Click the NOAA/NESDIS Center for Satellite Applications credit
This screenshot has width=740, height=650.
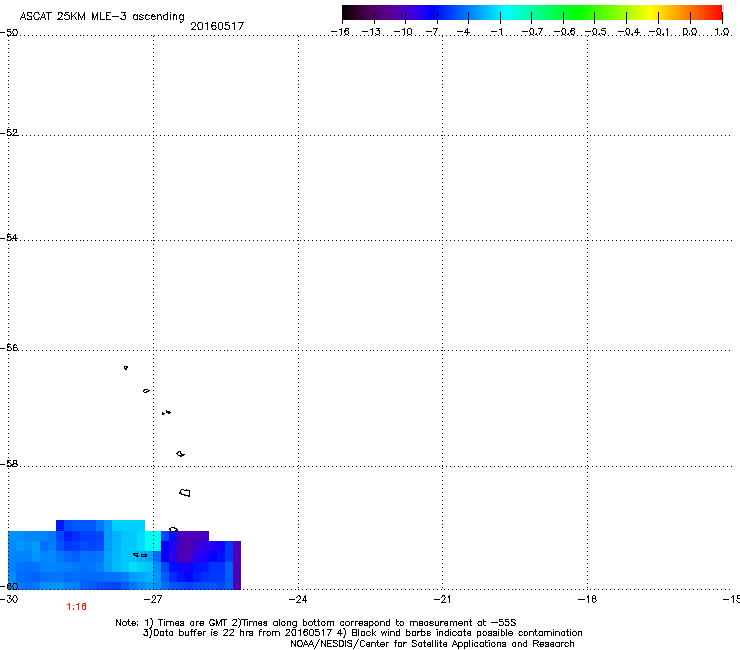(432, 643)
